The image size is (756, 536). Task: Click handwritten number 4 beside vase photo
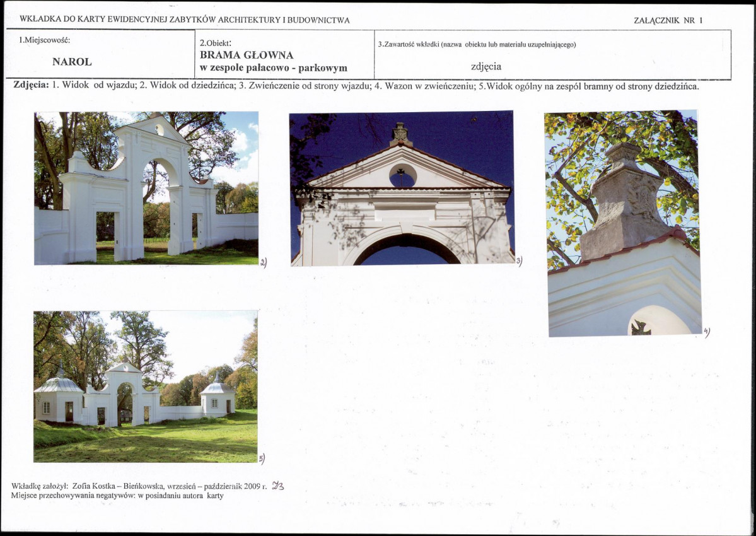click(x=707, y=332)
